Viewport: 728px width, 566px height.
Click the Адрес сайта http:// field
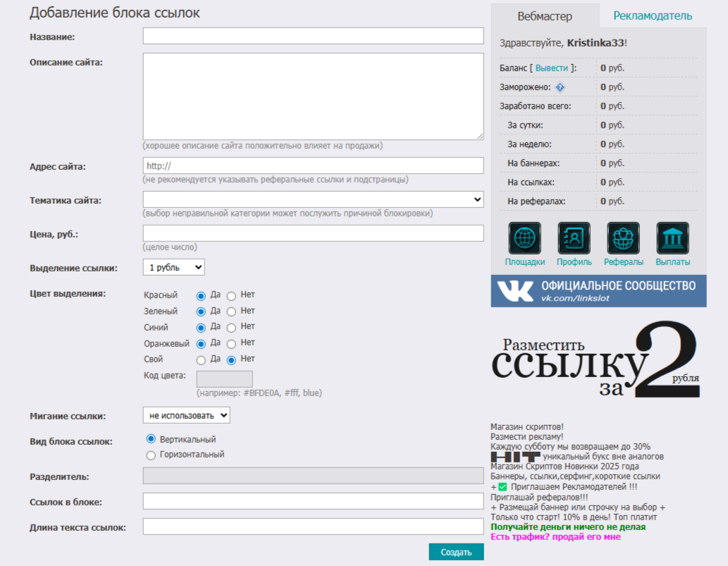coord(313,166)
